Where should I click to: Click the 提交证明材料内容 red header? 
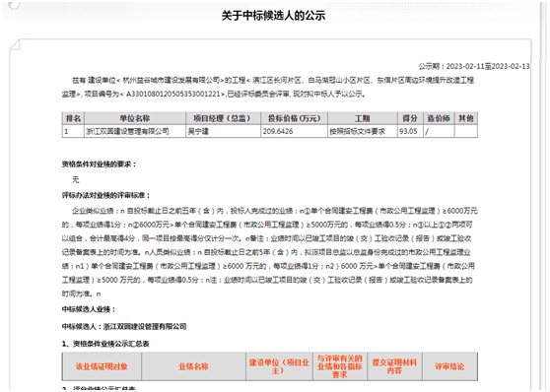[394, 366]
